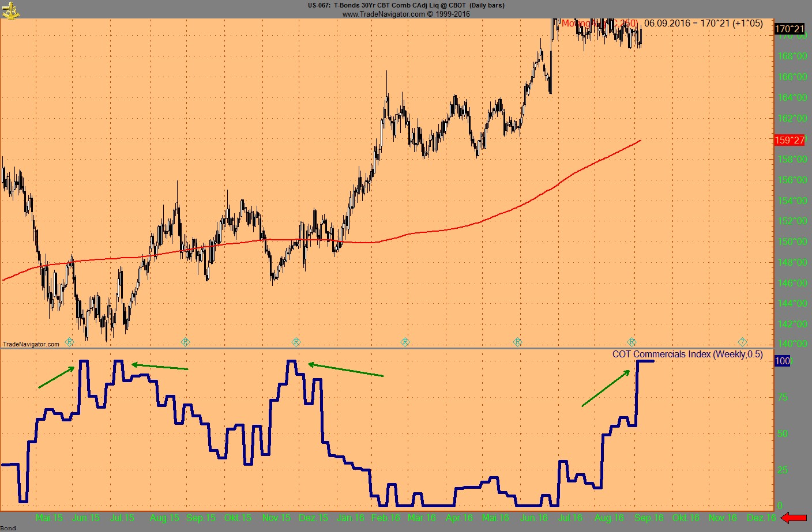Click the US-067 T-Bonds chart title
This screenshot has height=532, width=812.
406,5
